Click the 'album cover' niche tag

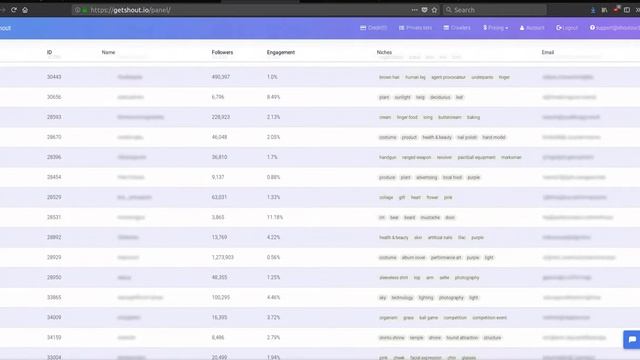(413, 258)
